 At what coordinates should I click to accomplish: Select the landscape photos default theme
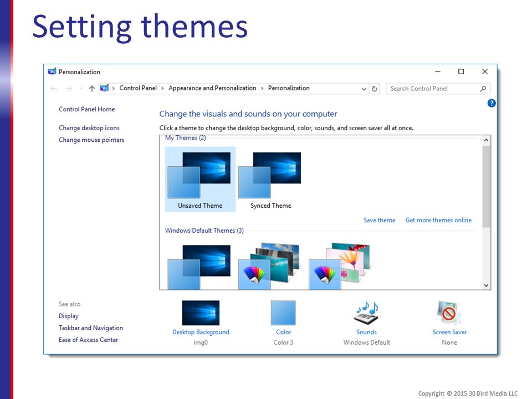coord(270,267)
